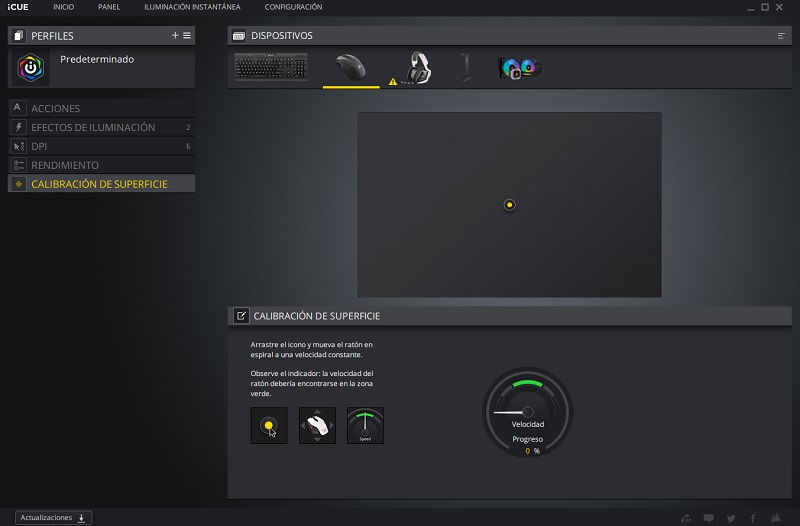The width and height of the screenshot is (800, 526).
Task: Select the white headset device icon
Action: [416, 68]
